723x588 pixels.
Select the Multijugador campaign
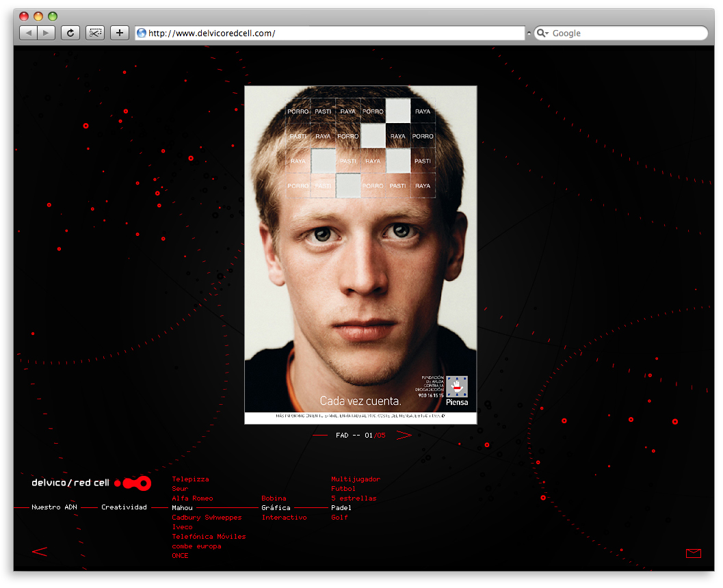click(x=355, y=479)
